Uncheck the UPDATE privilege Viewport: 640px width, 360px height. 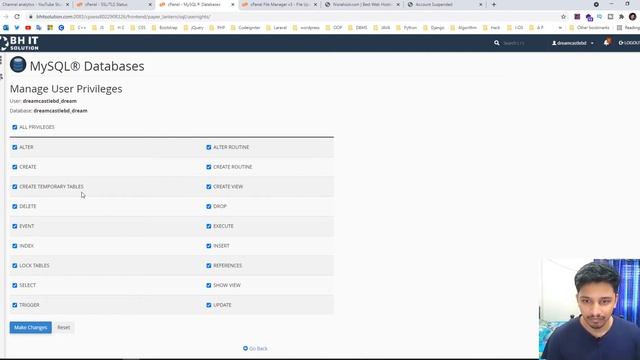[209, 305]
